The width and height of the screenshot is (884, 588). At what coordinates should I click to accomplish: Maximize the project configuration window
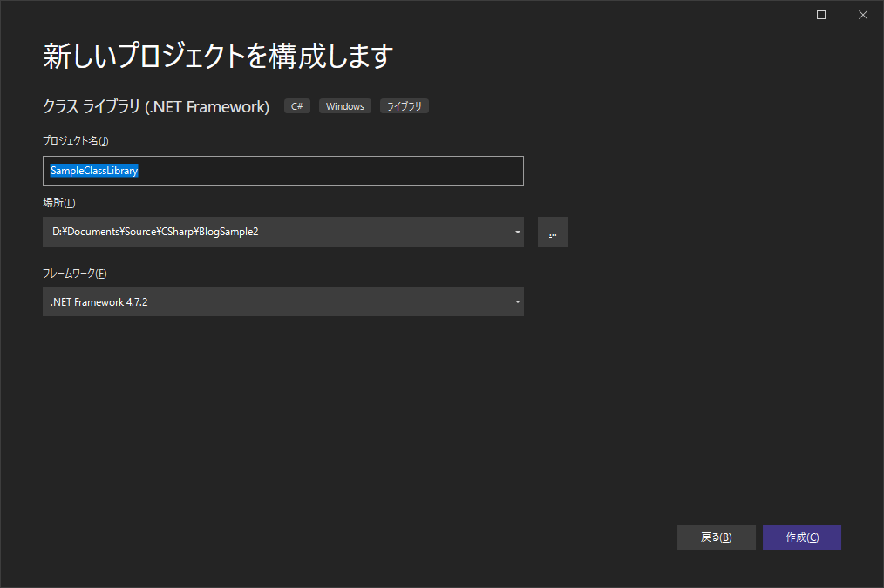coord(821,15)
